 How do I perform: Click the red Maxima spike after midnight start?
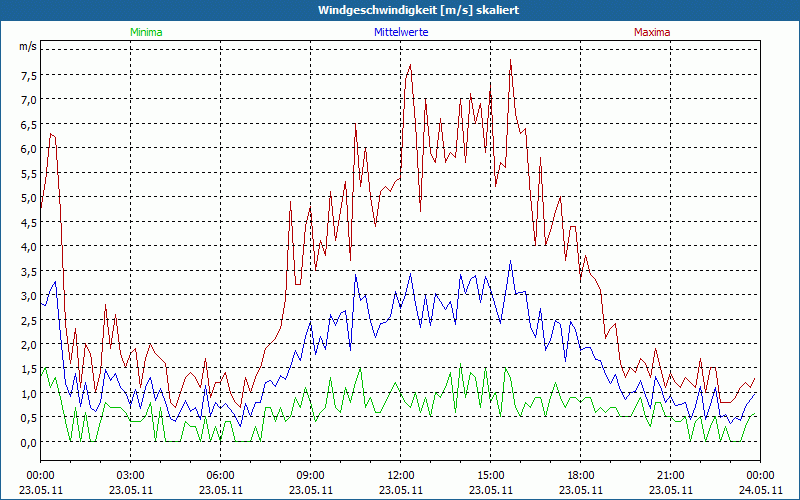pos(51,134)
